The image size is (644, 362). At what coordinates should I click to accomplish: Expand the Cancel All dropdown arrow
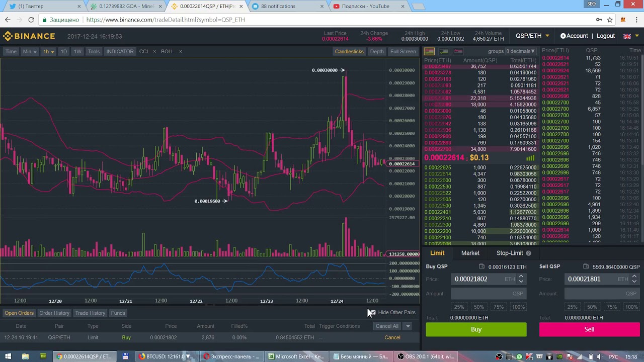(408, 326)
